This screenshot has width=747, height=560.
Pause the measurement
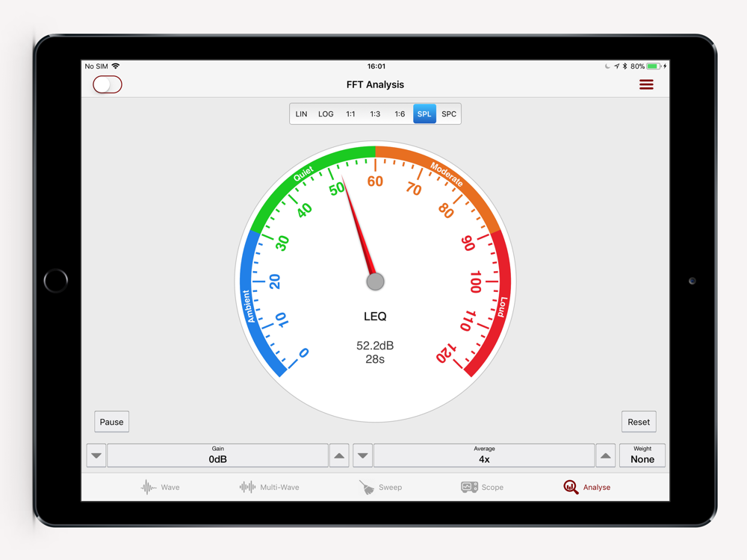[x=111, y=422]
